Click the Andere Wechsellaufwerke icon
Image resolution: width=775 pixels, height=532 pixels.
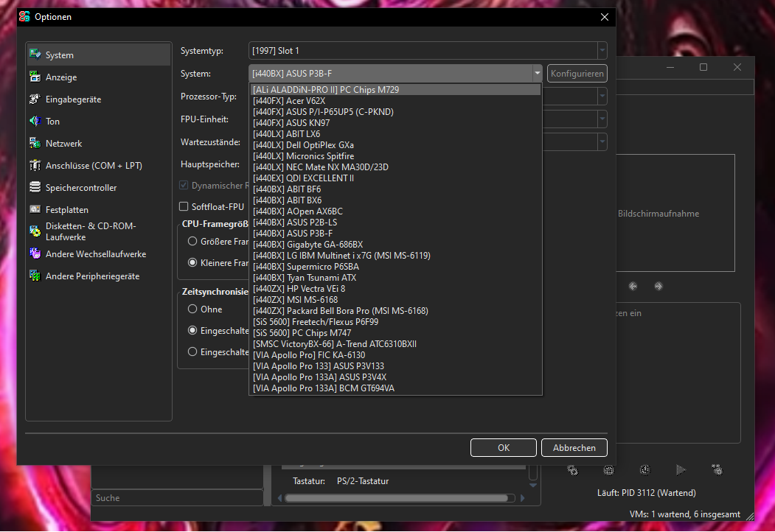(x=35, y=253)
